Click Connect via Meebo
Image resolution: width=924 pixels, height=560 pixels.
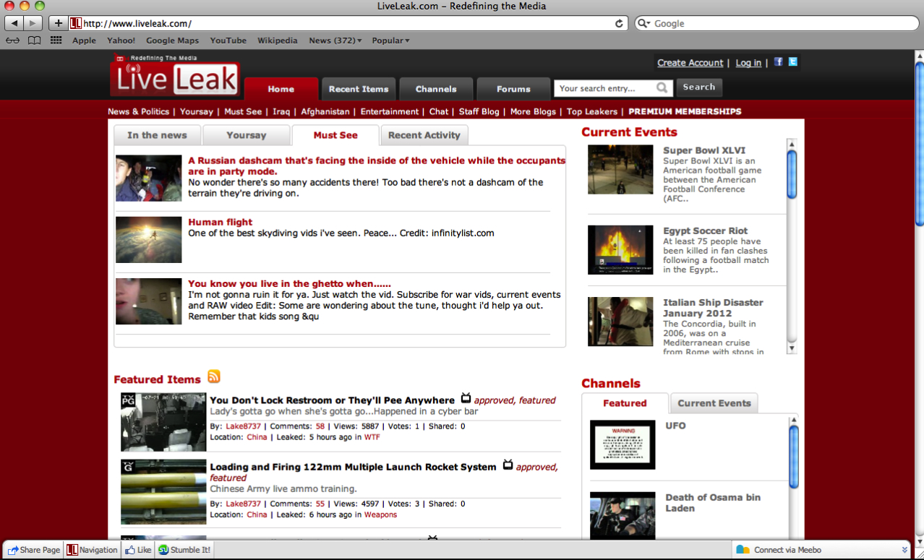pyautogui.click(x=778, y=550)
